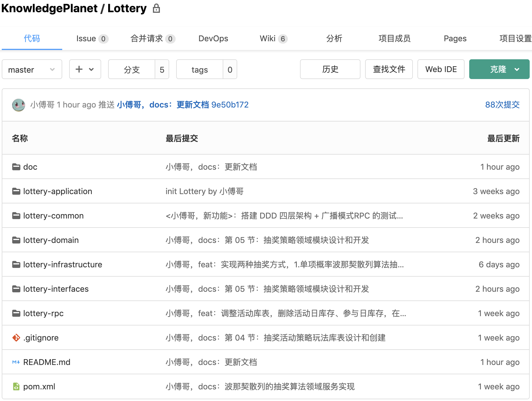
Task: Click the 历史 history button
Action: tap(330, 69)
